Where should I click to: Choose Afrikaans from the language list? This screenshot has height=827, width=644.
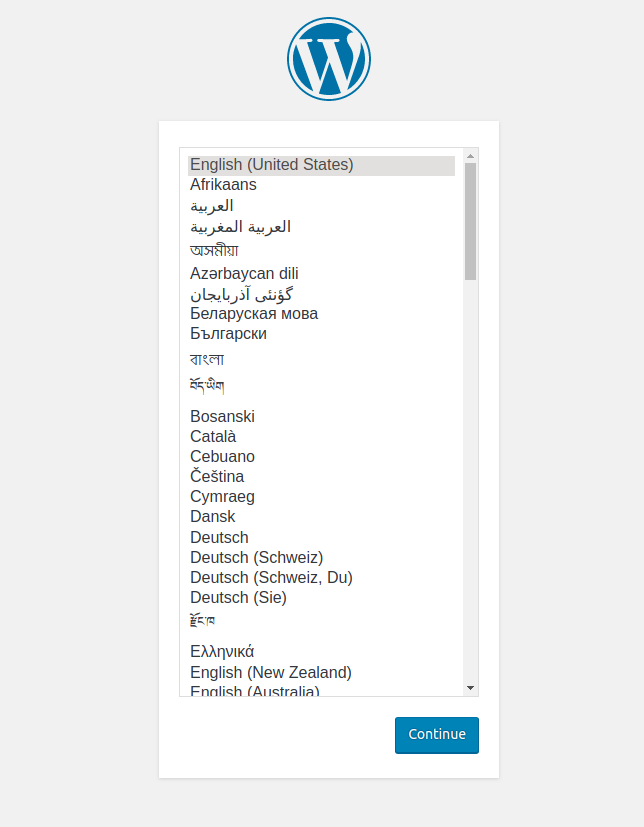tap(223, 185)
